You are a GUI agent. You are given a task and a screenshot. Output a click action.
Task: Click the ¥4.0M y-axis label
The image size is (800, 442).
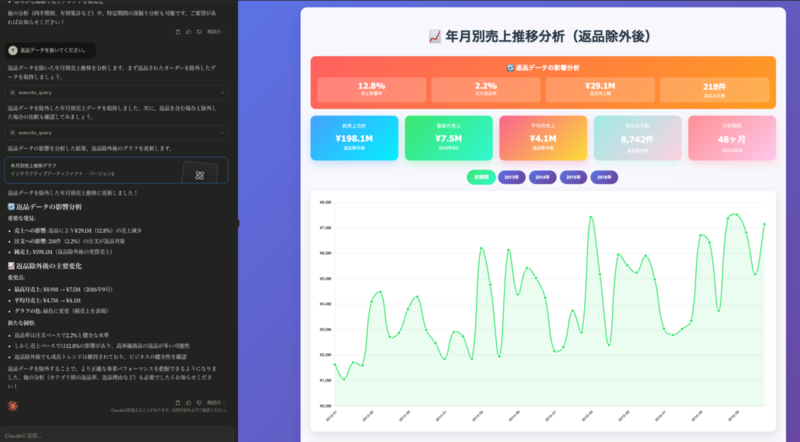(325, 304)
